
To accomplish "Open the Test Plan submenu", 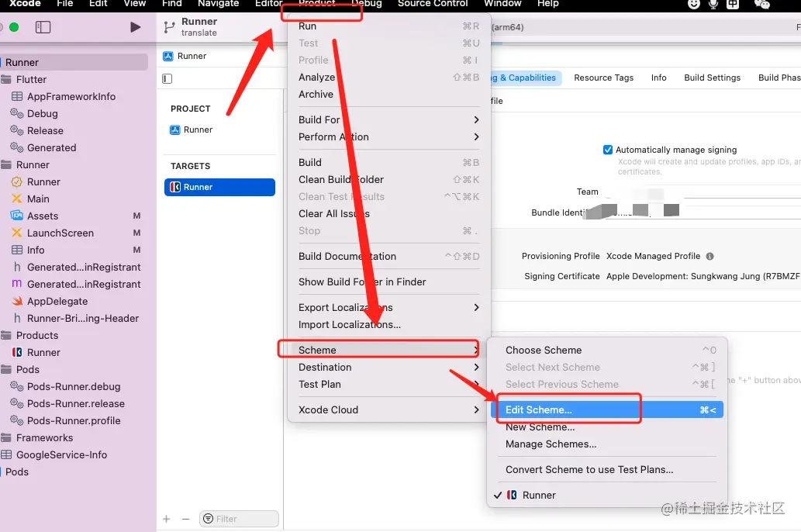I will [x=388, y=385].
